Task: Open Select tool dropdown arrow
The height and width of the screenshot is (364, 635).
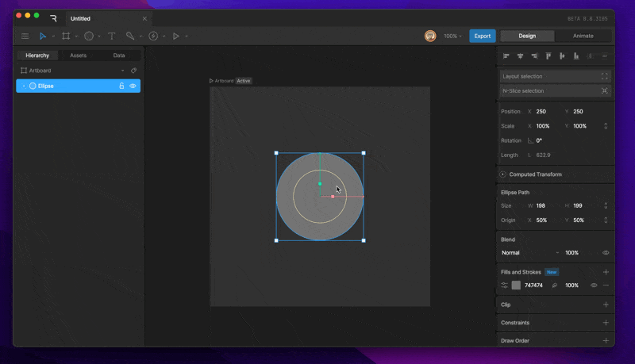Action: click(53, 36)
